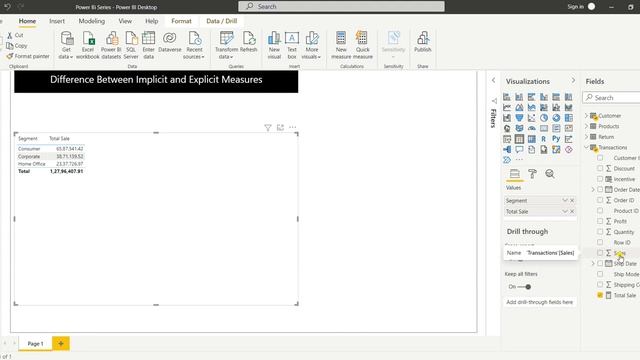Open the Dataverse connector

coord(170,42)
